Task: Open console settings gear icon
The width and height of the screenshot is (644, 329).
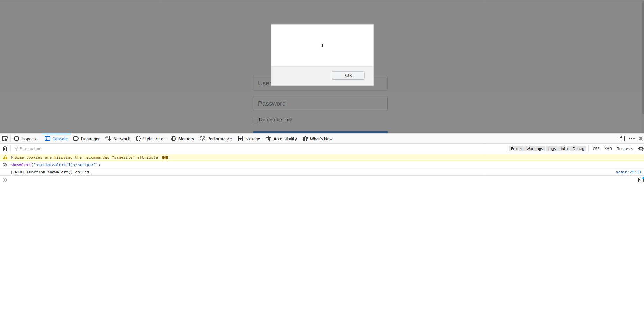Action: 641,149
